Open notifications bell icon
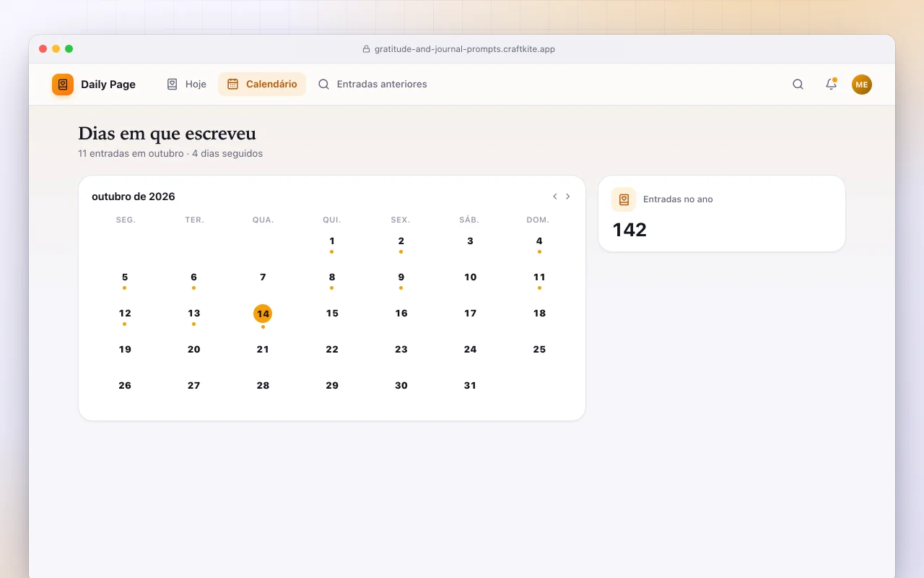Viewport: 924px width, 578px height. click(x=831, y=85)
